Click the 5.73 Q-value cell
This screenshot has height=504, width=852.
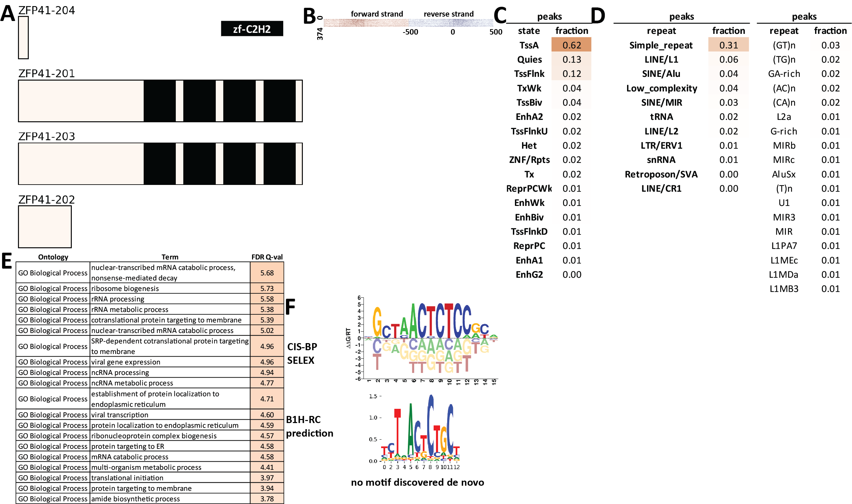click(x=267, y=288)
